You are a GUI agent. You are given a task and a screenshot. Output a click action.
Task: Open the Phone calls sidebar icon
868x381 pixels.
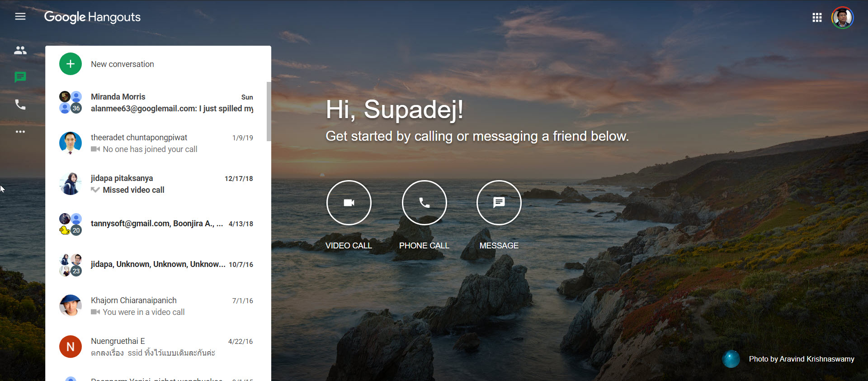[x=20, y=105]
